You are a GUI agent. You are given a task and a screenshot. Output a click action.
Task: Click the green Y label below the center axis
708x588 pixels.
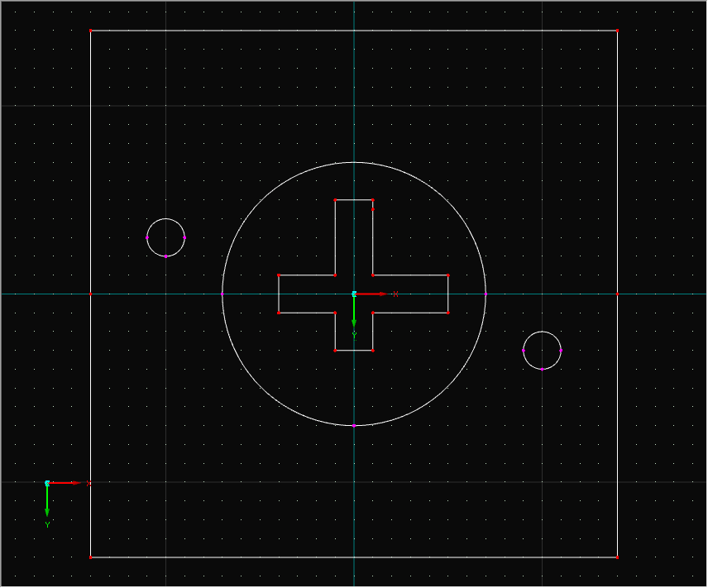(354, 334)
